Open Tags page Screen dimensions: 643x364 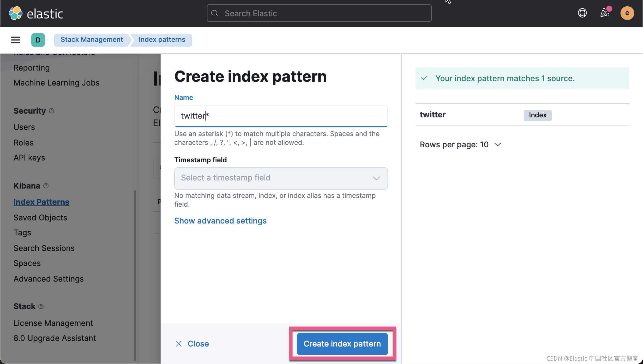22,233
